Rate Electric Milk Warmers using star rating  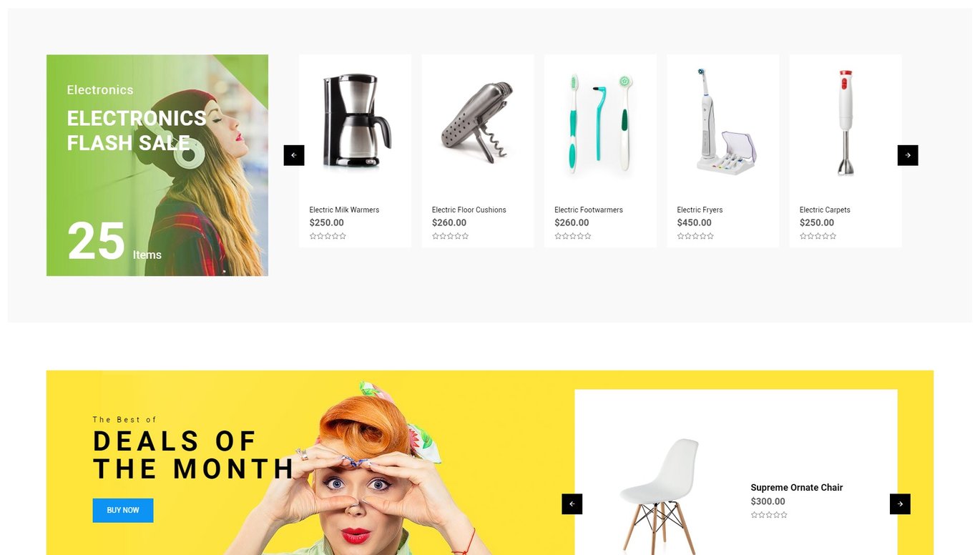pyautogui.click(x=328, y=236)
